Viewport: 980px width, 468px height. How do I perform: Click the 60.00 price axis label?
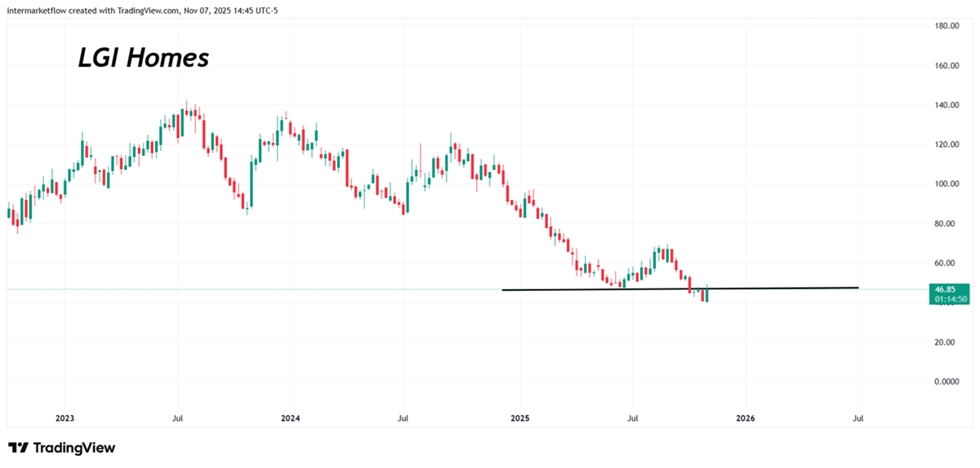tap(946, 263)
